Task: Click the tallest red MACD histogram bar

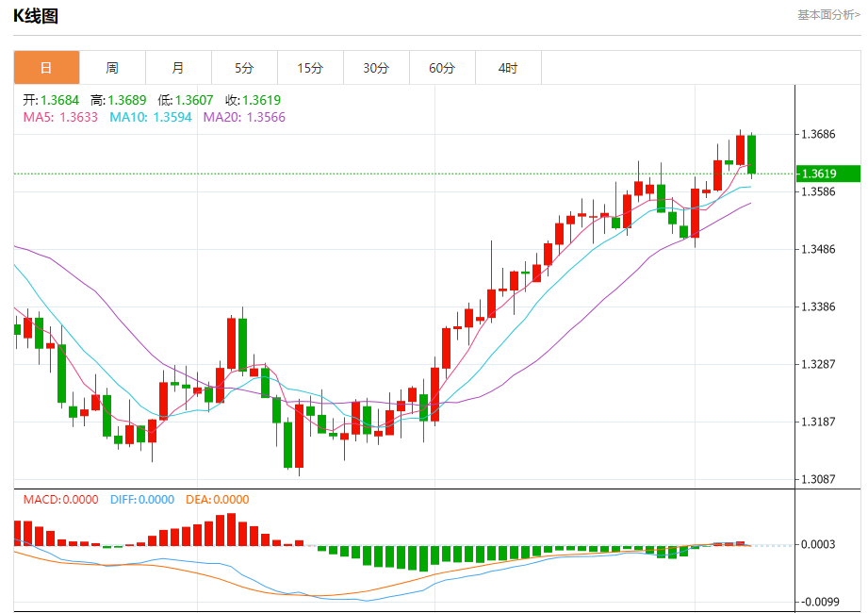Action: pyautogui.click(x=232, y=529)
